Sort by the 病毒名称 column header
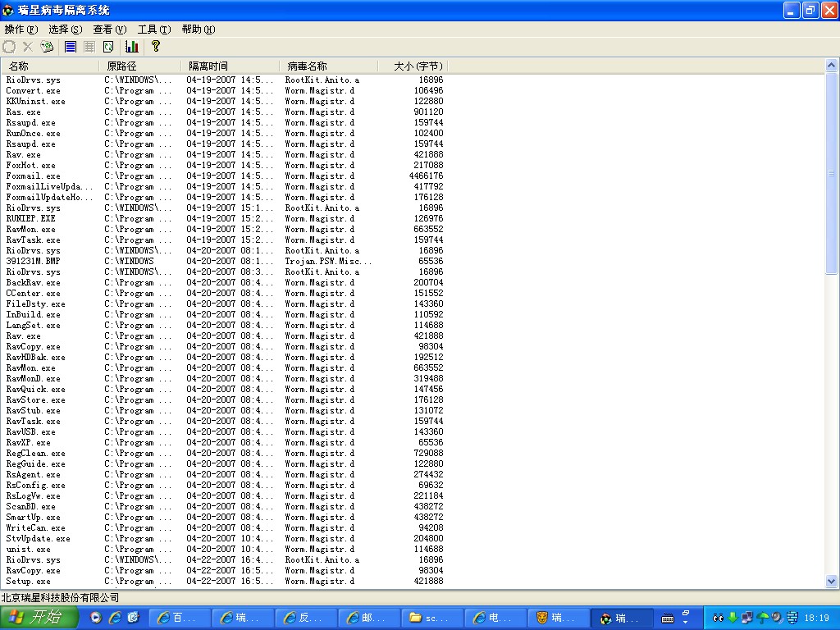This screenshot has width=840, height=630. 328,66
